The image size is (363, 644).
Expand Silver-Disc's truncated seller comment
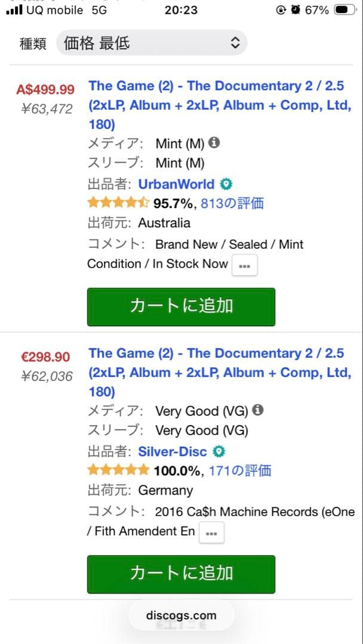(x=212, y=532)
